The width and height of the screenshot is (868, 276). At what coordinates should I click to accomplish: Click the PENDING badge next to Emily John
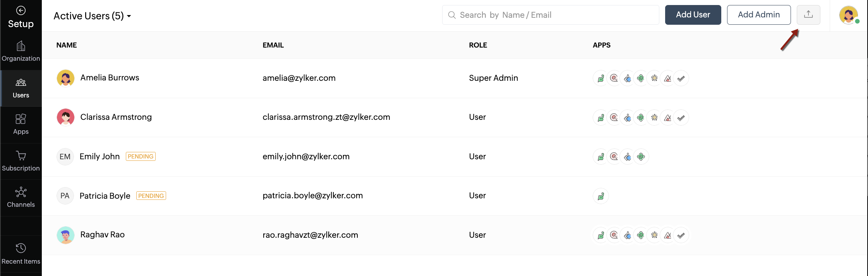[141, 157]
